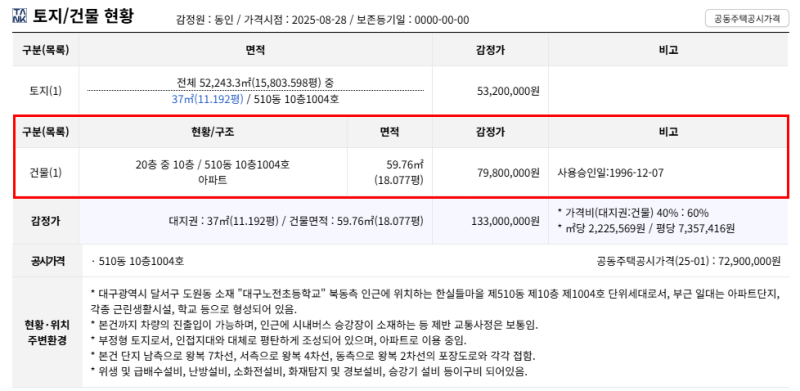Viewport: 800px width, 391px height.
Task: Select the land appraisal value 53,200,000원
Action: pos(508,91)
